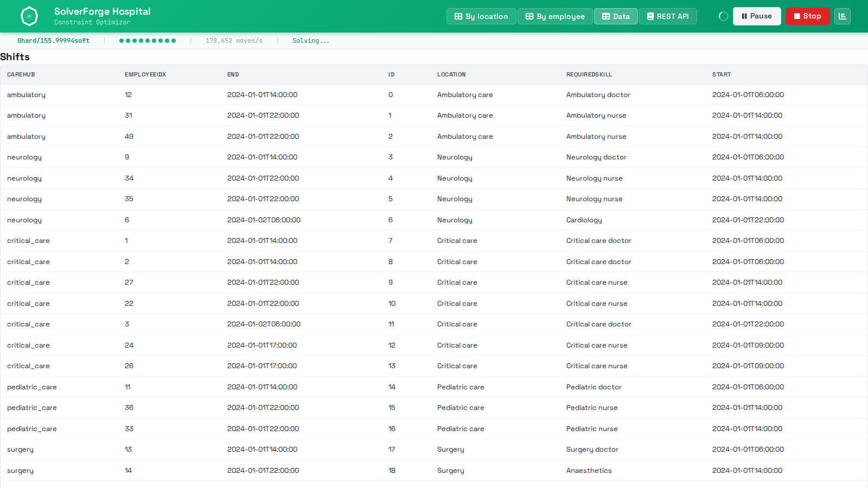The height and width of the screenshot is (488, 868).
Task: Click end time 2024-01-01T17:00:00 in row 12
Action: [262, 345]
